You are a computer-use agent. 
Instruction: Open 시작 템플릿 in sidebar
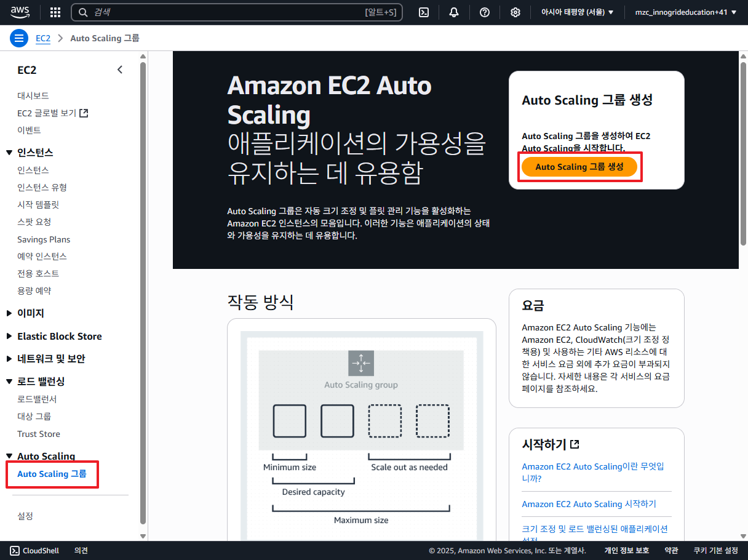[x=38, y=204]
